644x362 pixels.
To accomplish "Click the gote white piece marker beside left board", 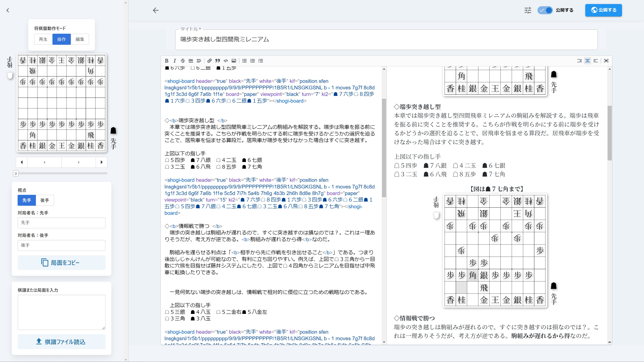I will (x=10, y=75).
